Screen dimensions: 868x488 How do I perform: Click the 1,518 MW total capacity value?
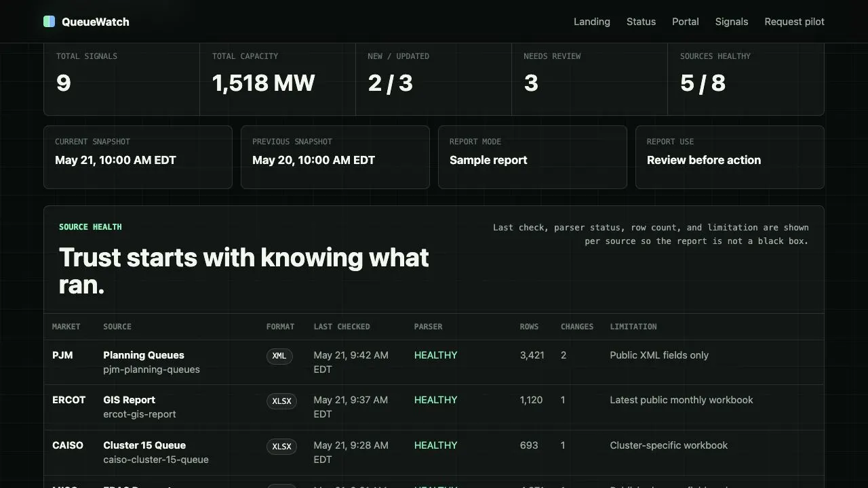(x=264, y=83)
